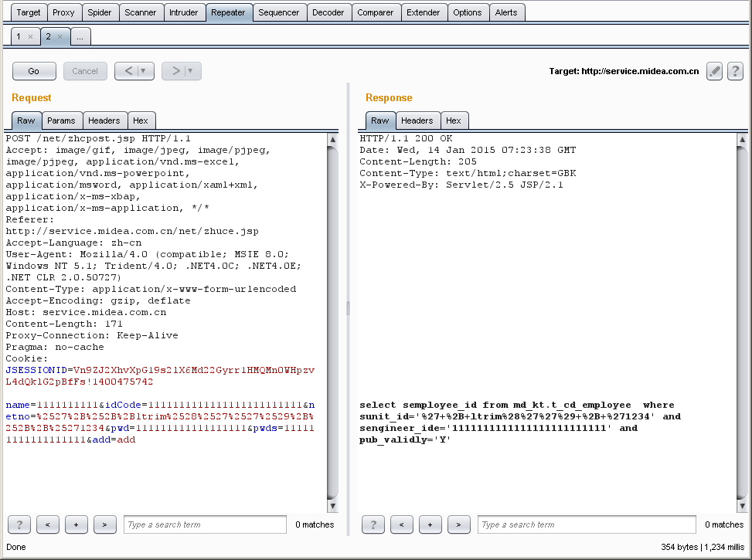
Task: Send the request with Go button
Action: pos(33,71)
